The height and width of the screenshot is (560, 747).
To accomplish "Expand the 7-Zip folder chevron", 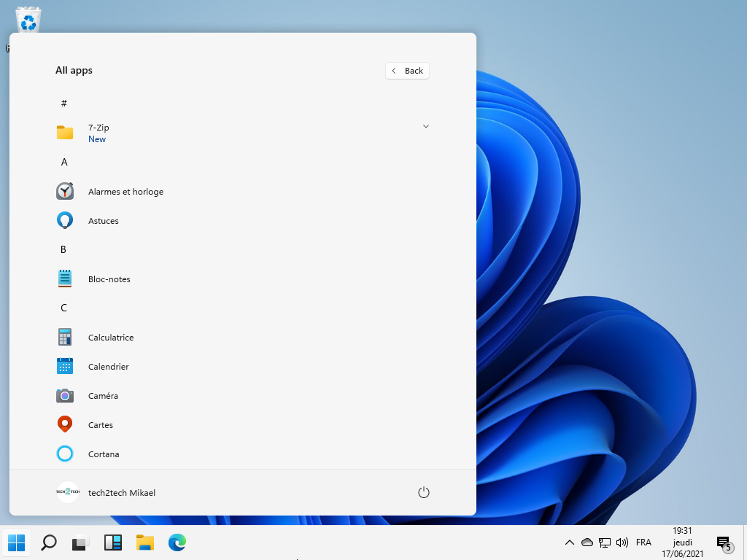I will (x=426, y=126).
